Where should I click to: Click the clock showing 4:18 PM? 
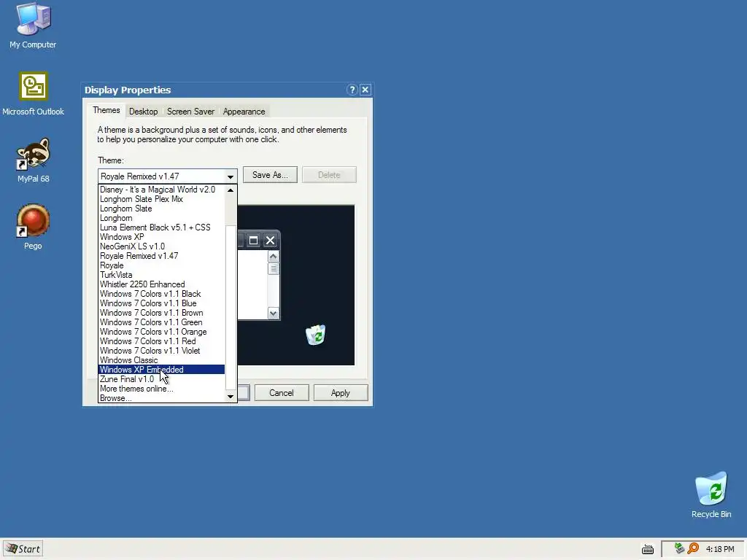point(719,549)
